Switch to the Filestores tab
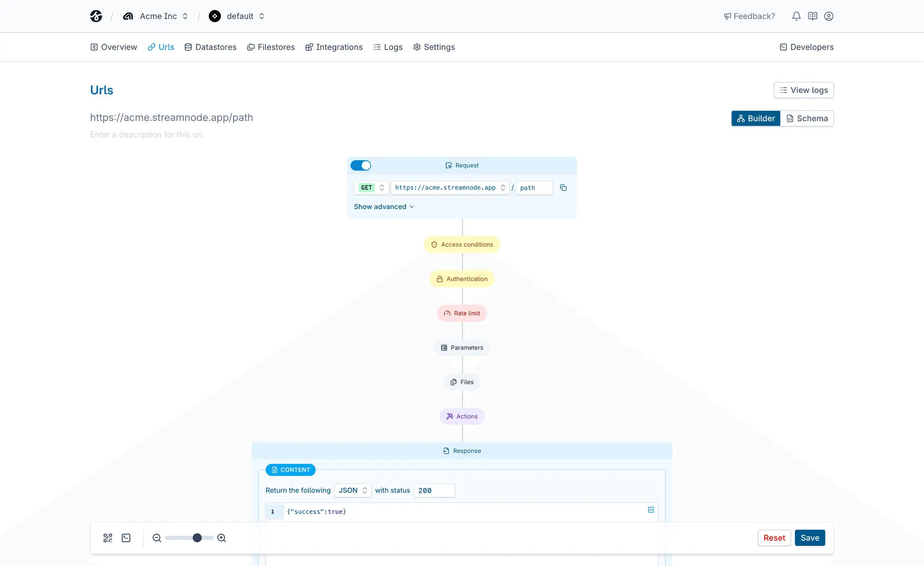Screen dimensions: 924x566 271,47
